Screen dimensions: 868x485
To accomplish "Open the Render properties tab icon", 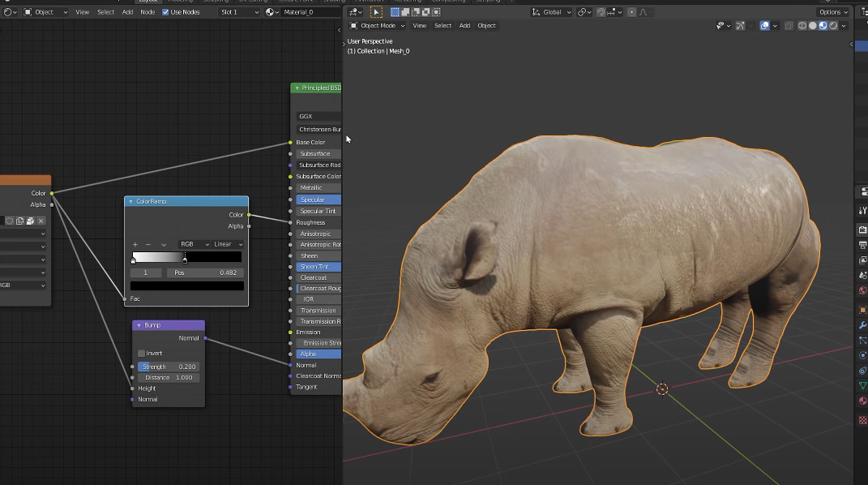I will click(862, 230).
